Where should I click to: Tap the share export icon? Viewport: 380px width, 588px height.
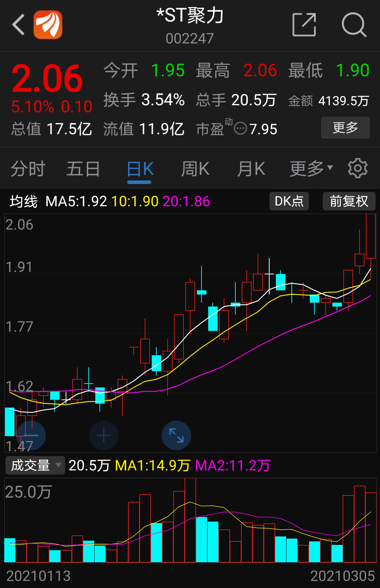coord(304,25)
